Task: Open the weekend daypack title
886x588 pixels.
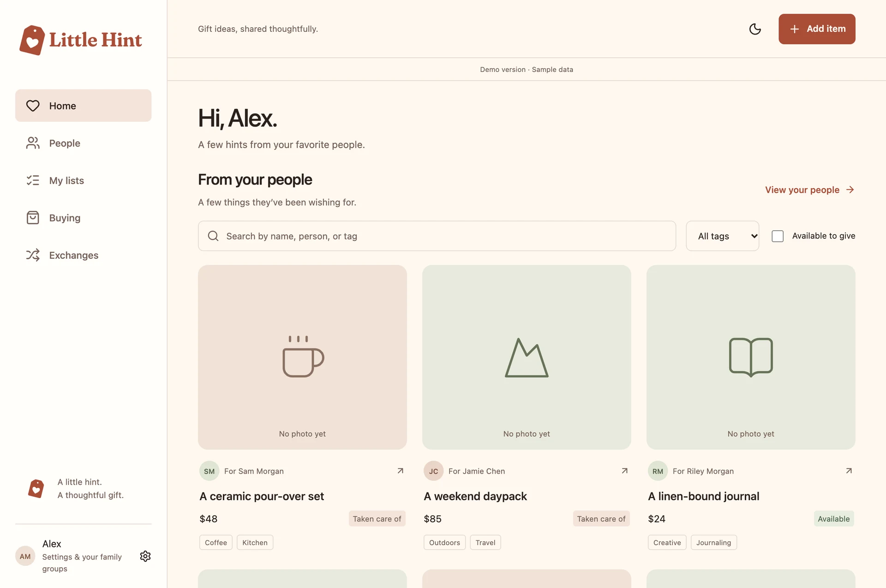Action: pyautogui.click(x=475, y=496)
